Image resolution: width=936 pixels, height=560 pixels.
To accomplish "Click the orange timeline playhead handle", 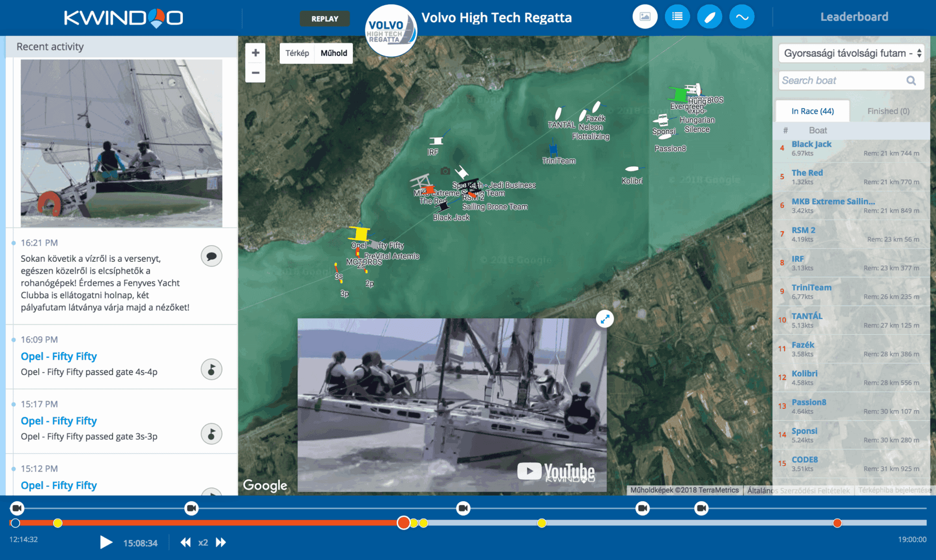I will [403, 523].
